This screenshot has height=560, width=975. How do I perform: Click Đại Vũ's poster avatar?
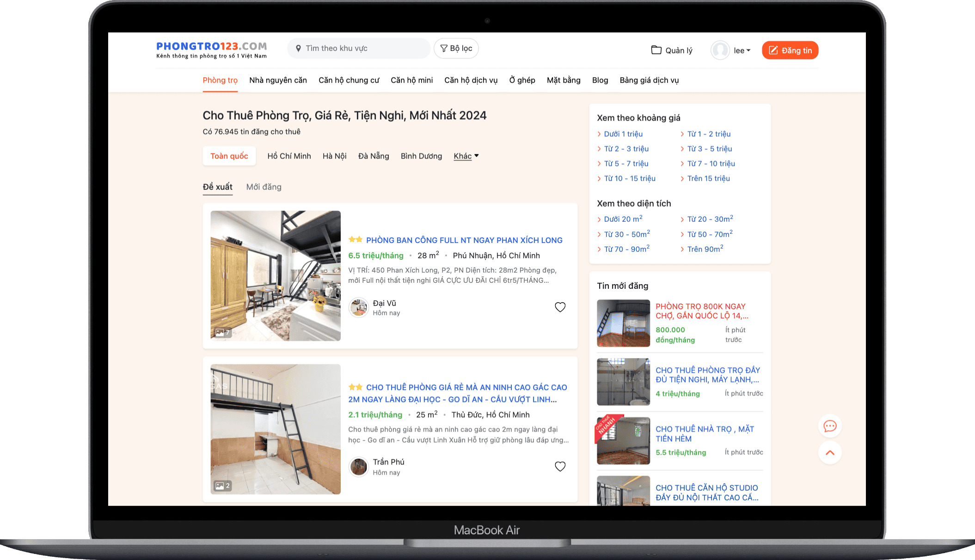tap(359, 308)
